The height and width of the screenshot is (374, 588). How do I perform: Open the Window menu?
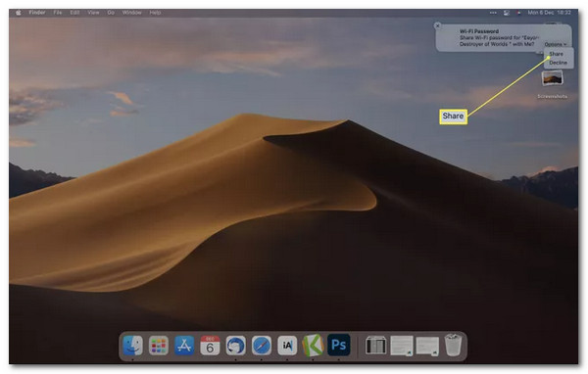[x=131, y=13]
